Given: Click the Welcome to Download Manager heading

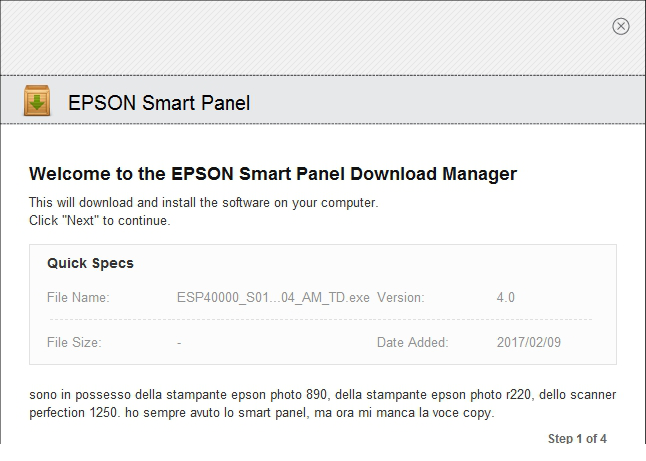Looking at the screenshot, I should [273, 174].
